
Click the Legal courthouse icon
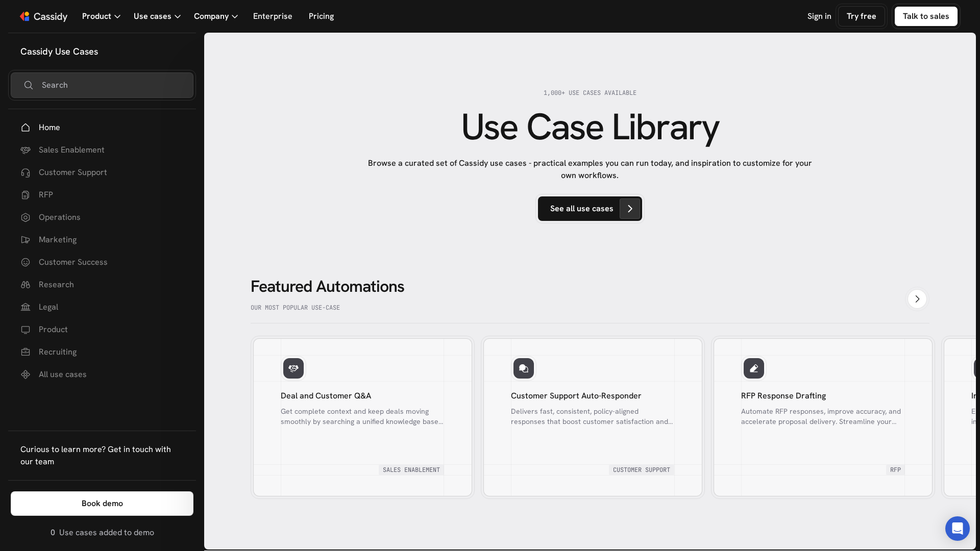coord(26,307)
